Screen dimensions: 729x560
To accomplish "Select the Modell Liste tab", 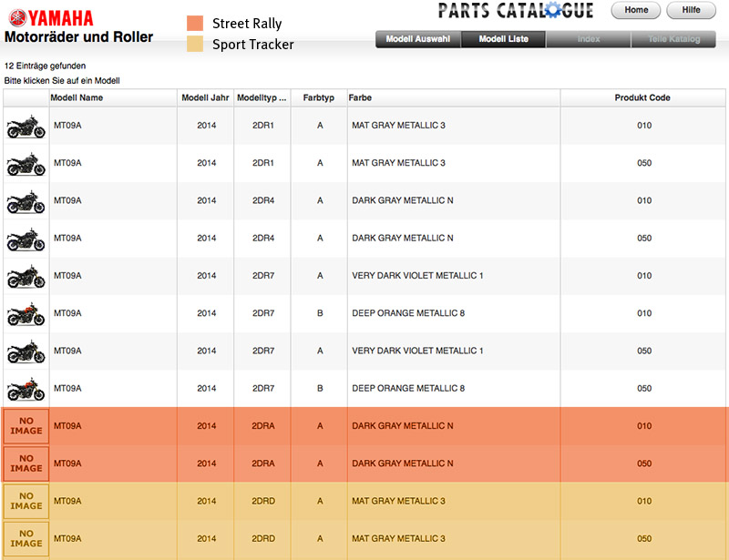I will tap(504, 39).
